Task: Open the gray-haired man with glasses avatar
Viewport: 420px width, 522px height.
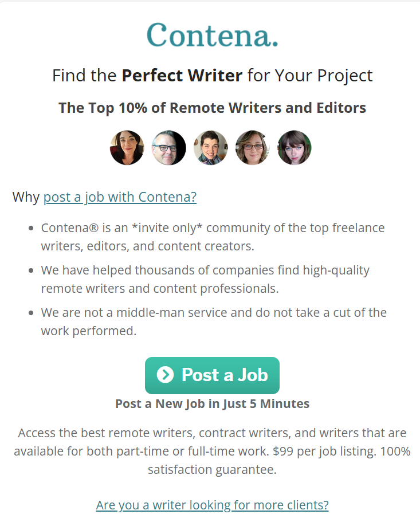Action: [168, 147]
